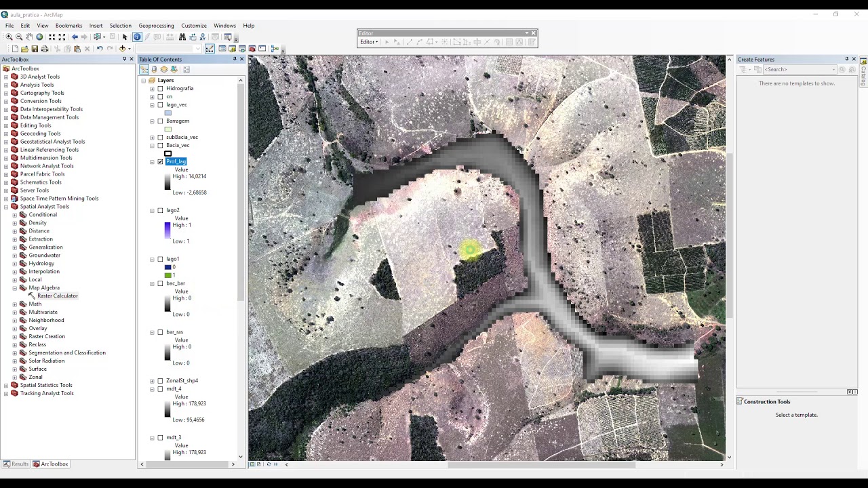The height and width of the screenshot is (488, 868).
Task: Open the ModelBuilder window icon
Action: pos(275,49)
